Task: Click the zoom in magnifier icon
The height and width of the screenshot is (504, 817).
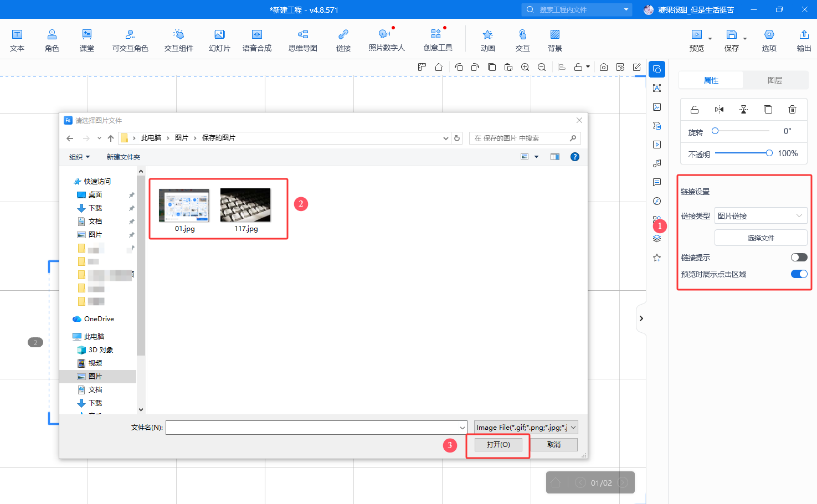Action: tap(525, 67)
